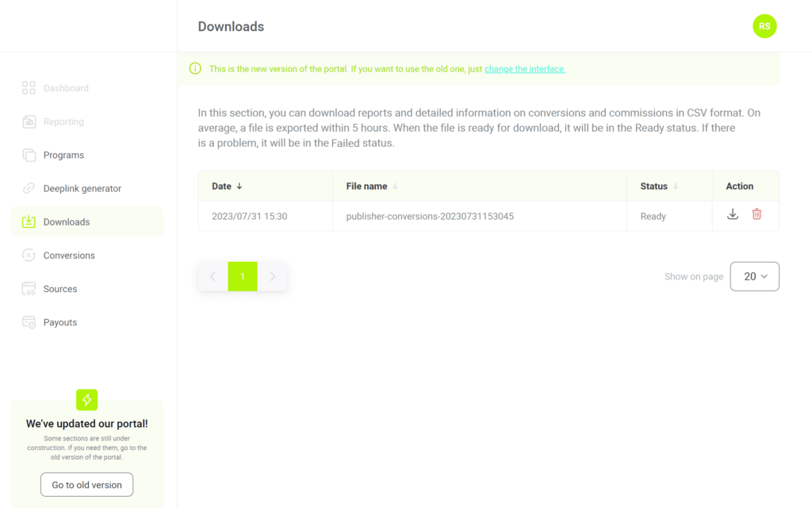Click the lightning bolt icon above the update notice
Viewport: 812px width, 508px height.
86,399
